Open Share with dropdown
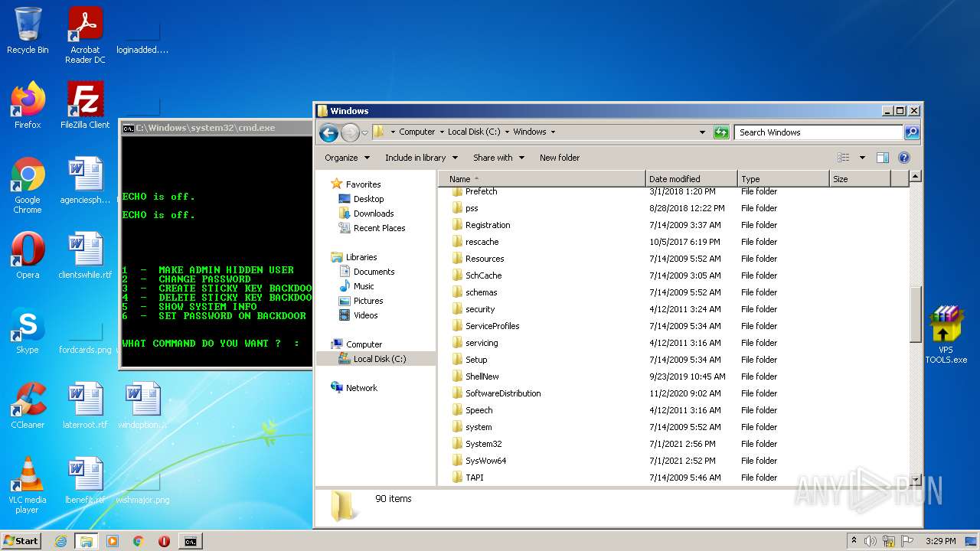 point(498,158)
